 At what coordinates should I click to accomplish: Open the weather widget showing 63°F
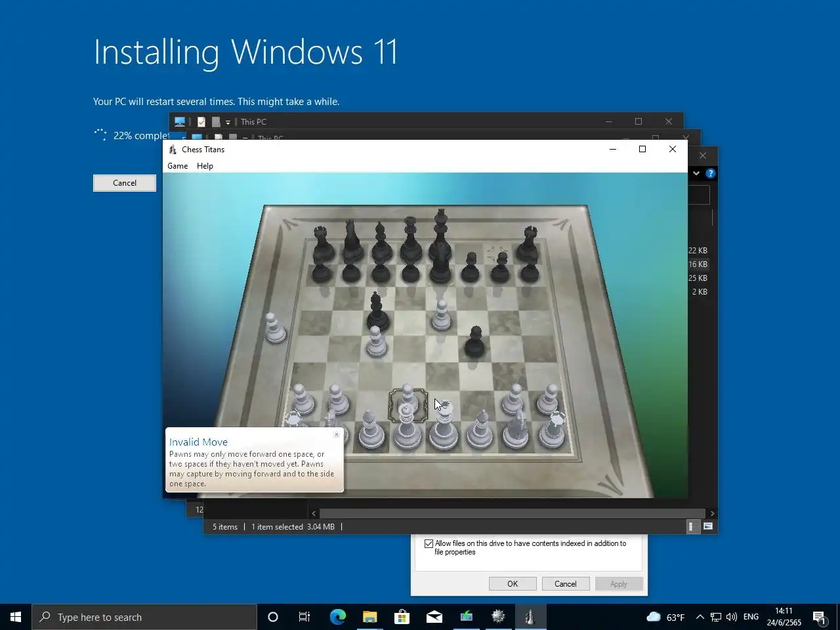(x=665, y=617)
